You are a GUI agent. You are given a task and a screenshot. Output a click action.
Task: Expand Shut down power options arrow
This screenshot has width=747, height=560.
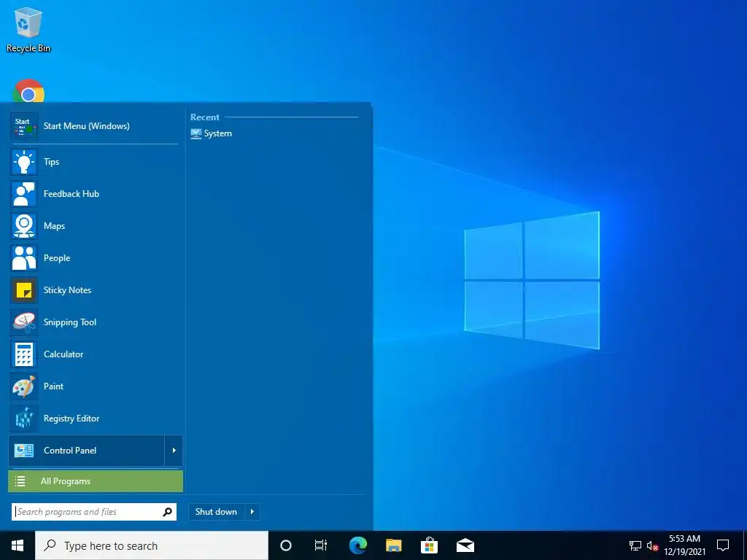click(x=252, y=512)
